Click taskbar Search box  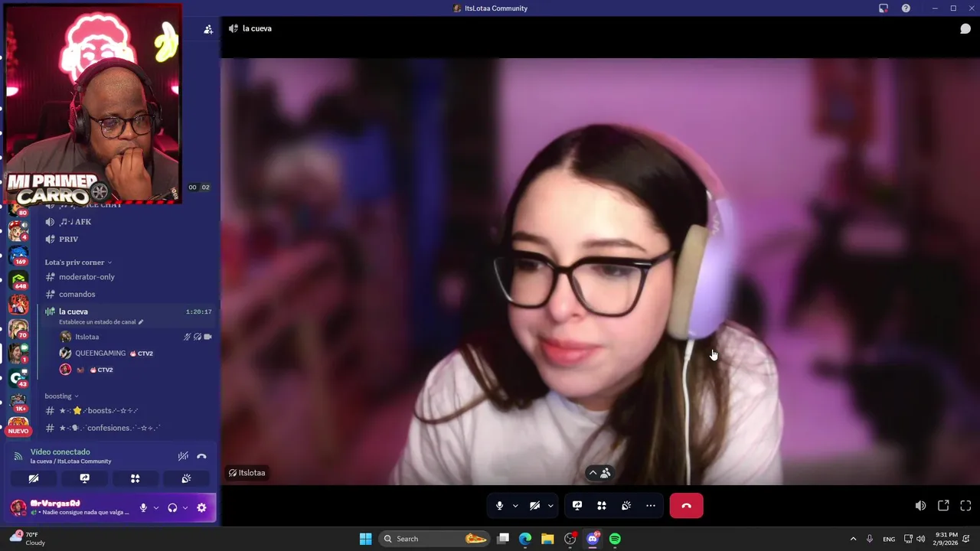point(435,539)
